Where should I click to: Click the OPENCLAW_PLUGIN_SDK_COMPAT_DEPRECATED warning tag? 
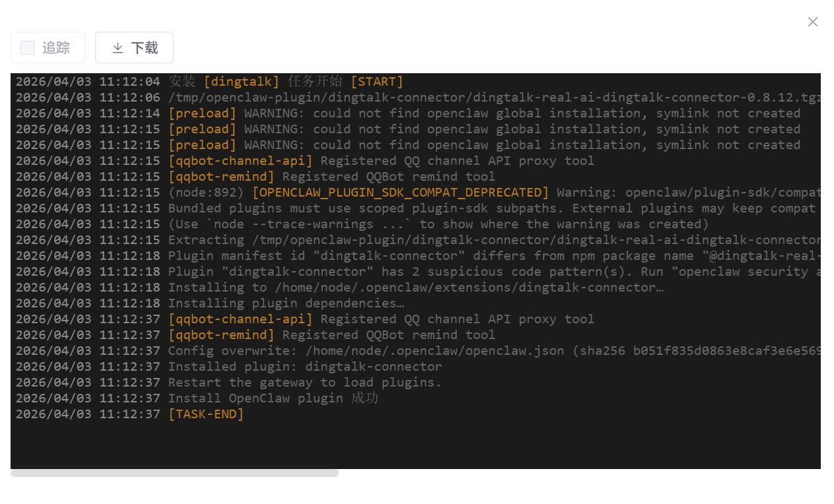click(x=400, y=193)
